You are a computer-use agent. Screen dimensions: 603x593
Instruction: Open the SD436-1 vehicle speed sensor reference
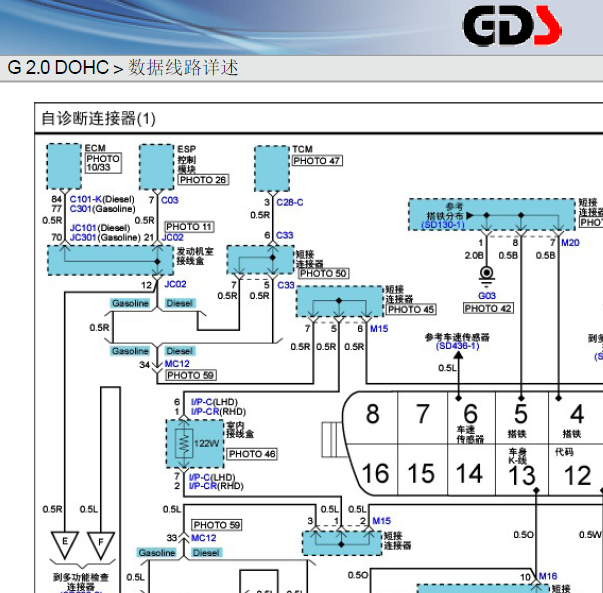point(458,346)
